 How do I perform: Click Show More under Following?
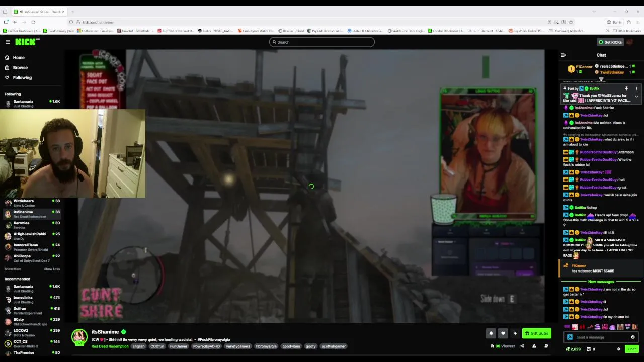(13, 269)
